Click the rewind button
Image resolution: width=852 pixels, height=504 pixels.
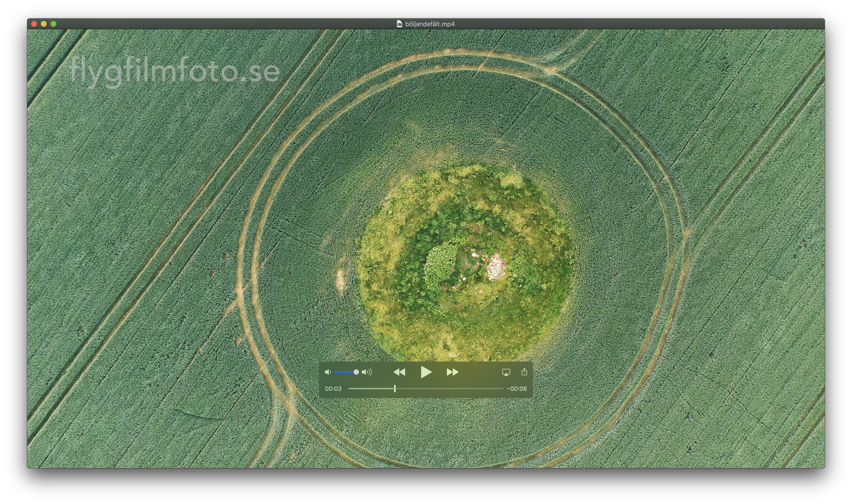point(399,372)
